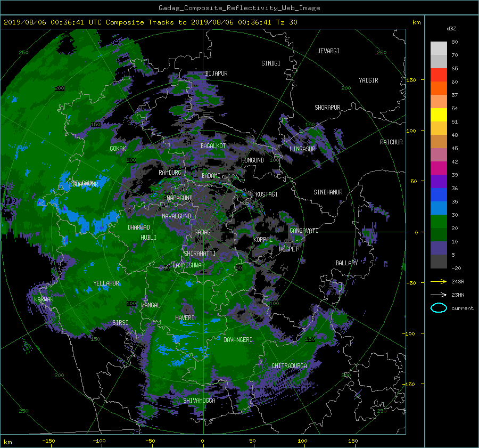Click the HANGAL city label
479x448 pixels.
pyautogui.click(x=151, y=305)
